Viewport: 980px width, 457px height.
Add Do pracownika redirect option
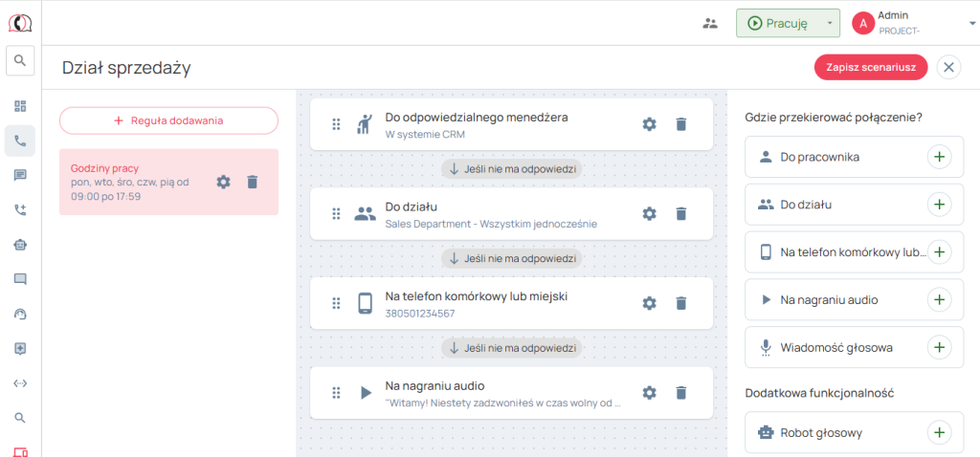coord(940,157)
